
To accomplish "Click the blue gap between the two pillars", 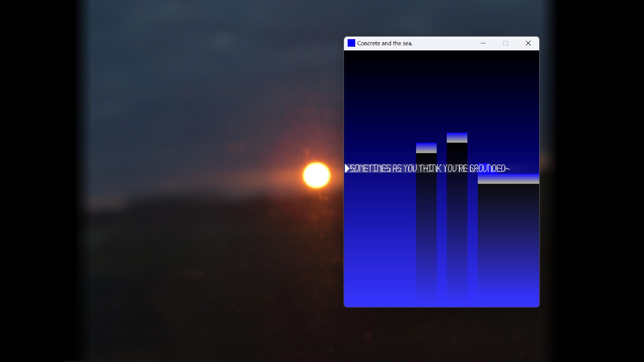I will click(442, 235).
